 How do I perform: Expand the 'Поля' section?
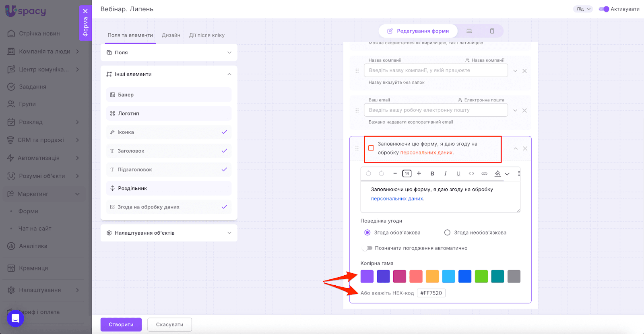169,53
